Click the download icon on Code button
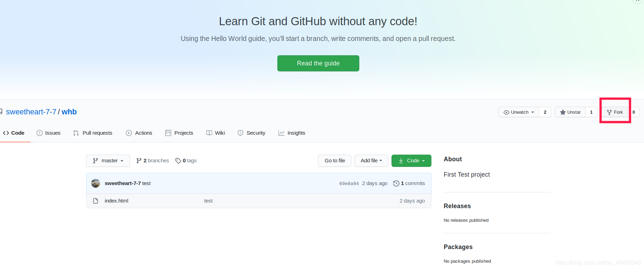This screenshot has width=644, height=269. [x=401, y=161]
